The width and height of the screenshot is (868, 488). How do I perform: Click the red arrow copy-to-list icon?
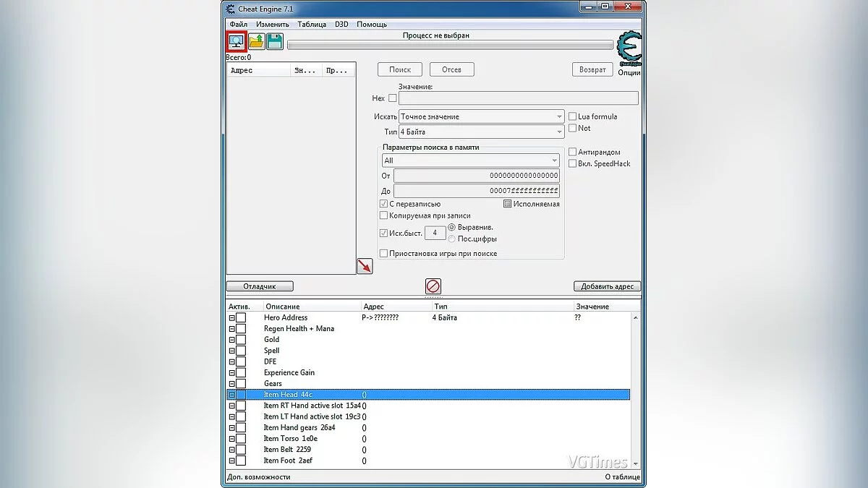pos(365,266)
